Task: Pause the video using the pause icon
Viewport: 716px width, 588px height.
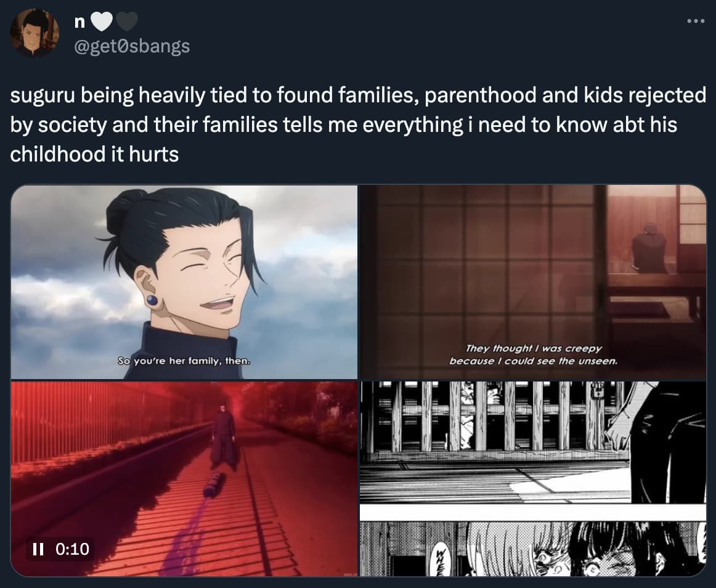Action: pos(39,549)
